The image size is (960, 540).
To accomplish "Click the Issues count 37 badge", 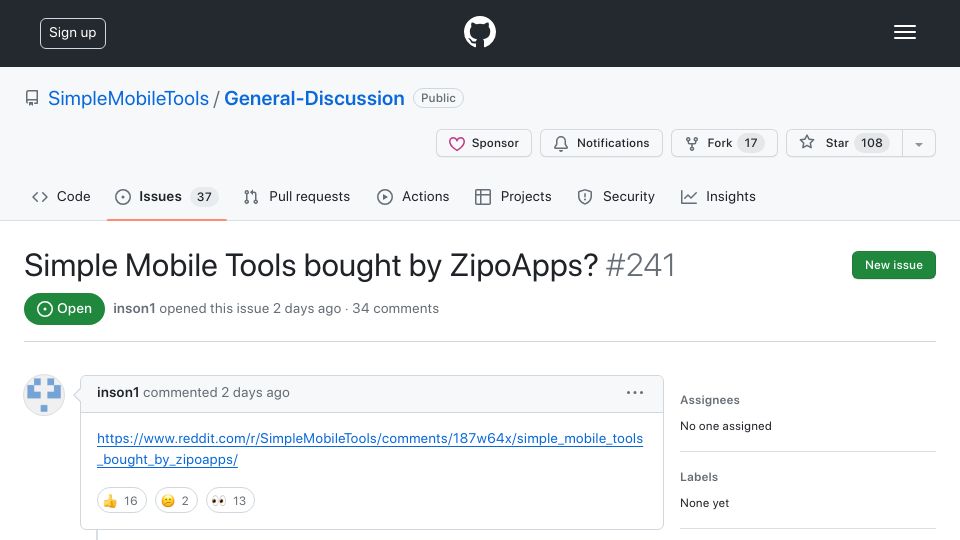I will (204, 197).
